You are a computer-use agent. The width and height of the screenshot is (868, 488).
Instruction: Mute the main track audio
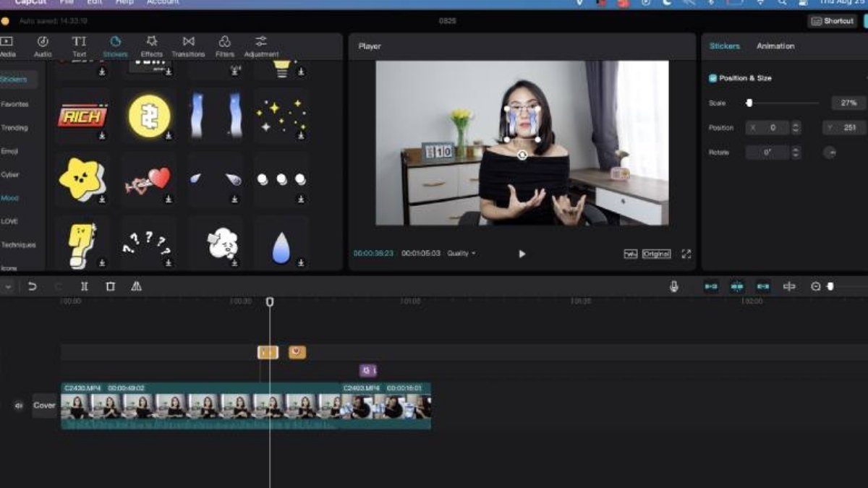[19, 406]
